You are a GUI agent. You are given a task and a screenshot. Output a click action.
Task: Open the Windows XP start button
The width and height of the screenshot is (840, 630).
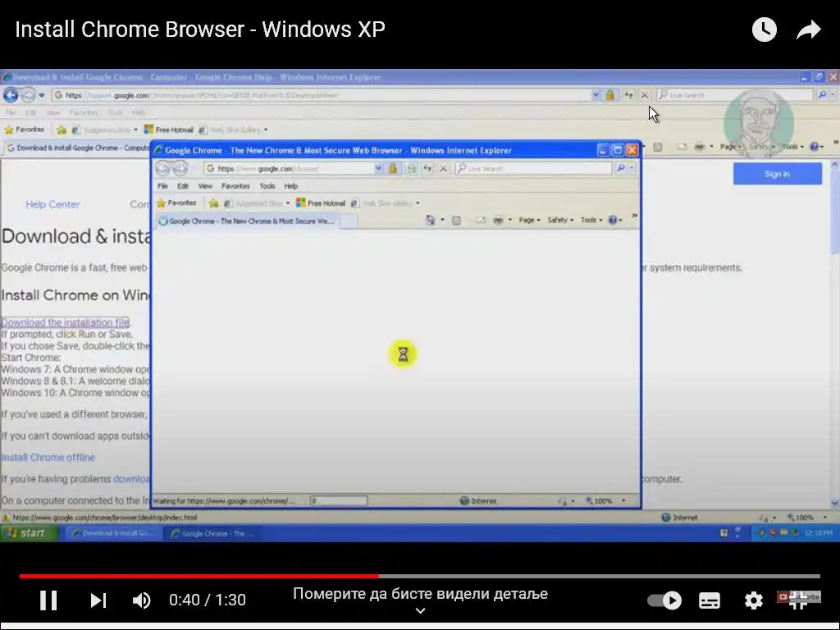[30, 533]
